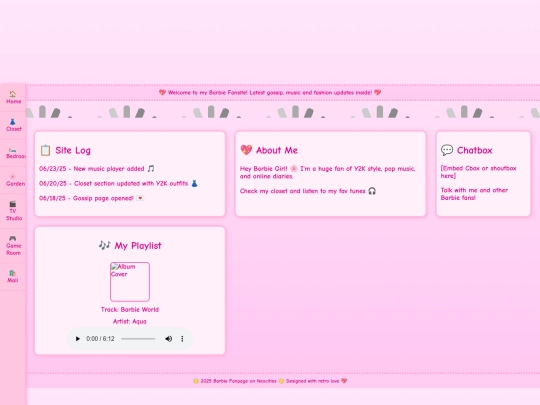Enter the Game Room
Image resolution: width=540 pixels, height=405 pixels.
point(13,246)
